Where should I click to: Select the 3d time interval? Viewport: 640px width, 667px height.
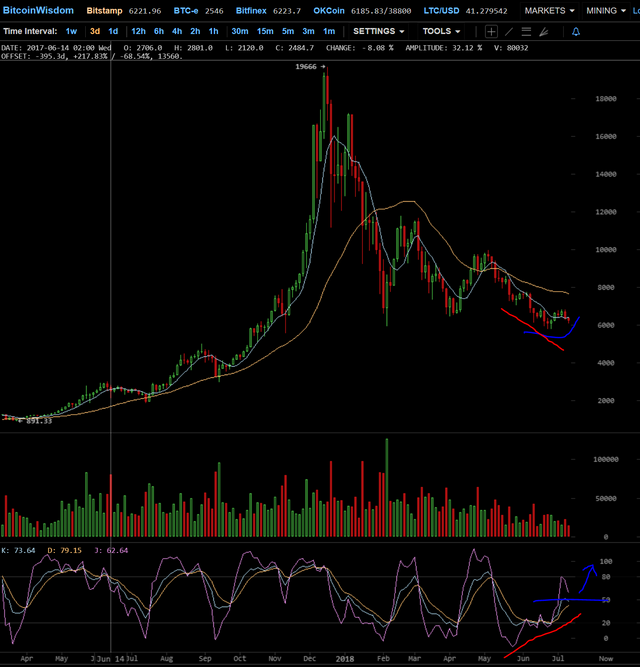[x=95, y=31]
